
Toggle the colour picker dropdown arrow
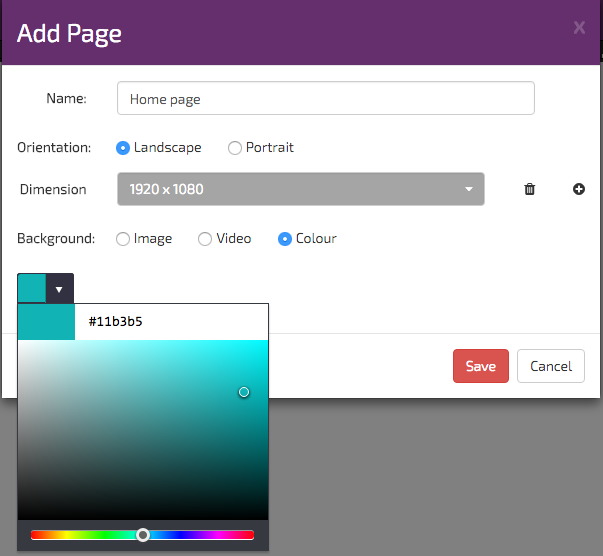pos(59,289)
